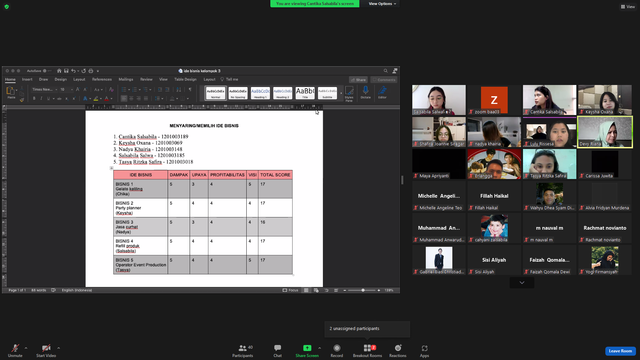Open Zoom Apps from the toolbar
The height and width of the screenshot is (360, 640).
pos(424,350)
